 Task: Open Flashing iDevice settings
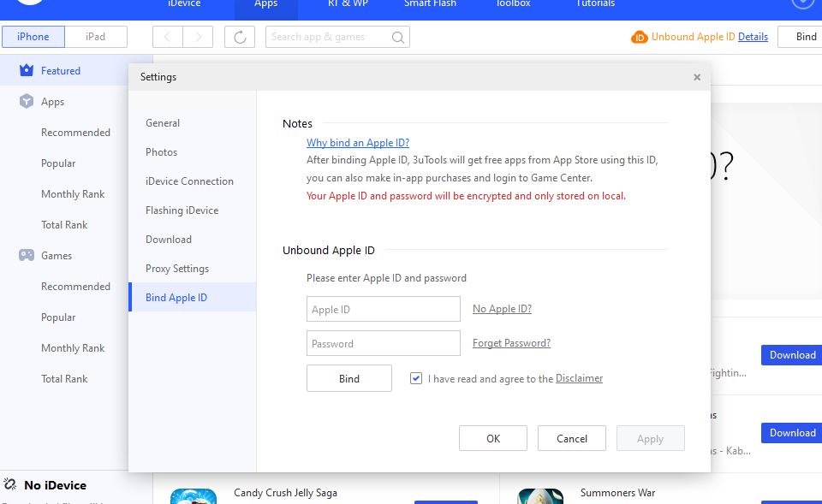coord(193,210)
